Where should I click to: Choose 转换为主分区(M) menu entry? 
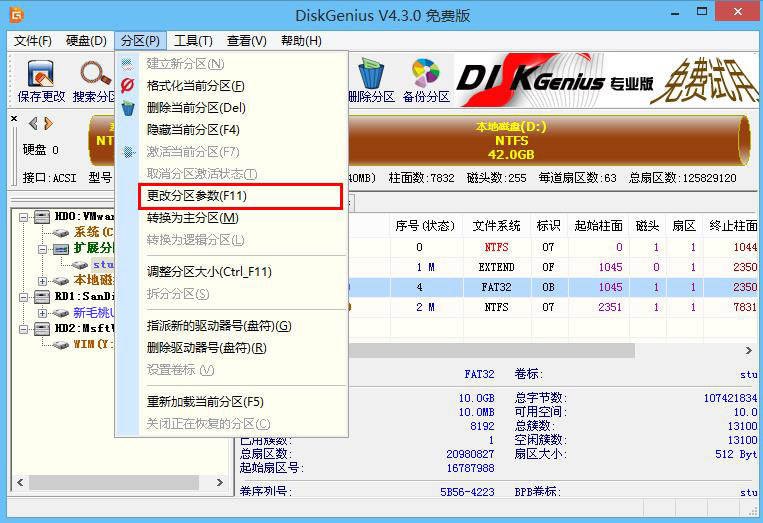pos(232,217)
